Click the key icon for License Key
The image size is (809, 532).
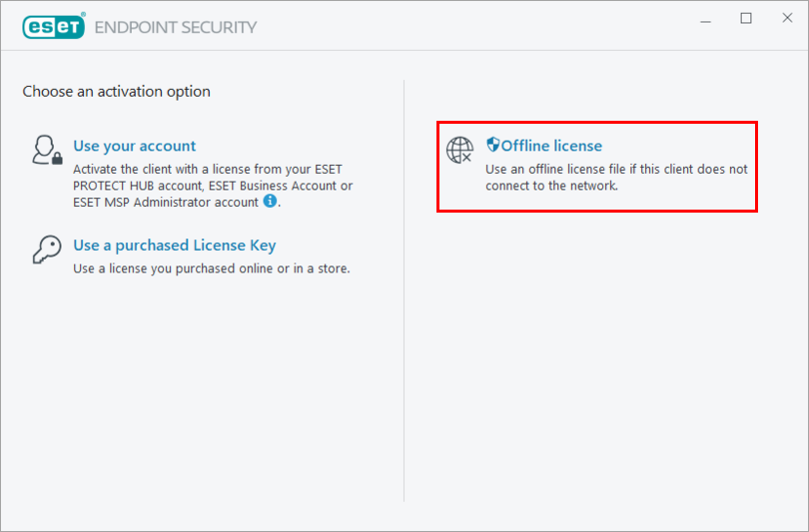pyautogui.click(x=47, y=250)
